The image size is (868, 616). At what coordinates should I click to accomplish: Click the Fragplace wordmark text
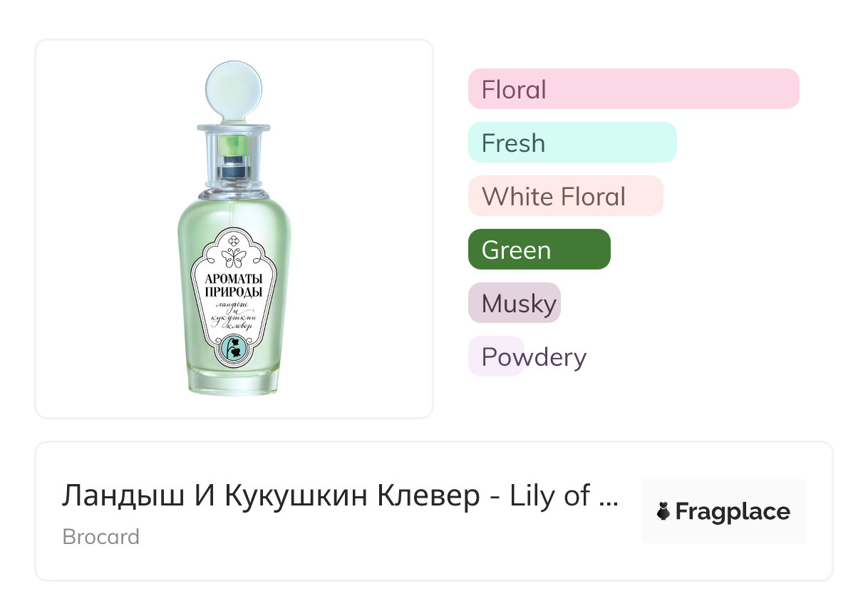(733, 512)
